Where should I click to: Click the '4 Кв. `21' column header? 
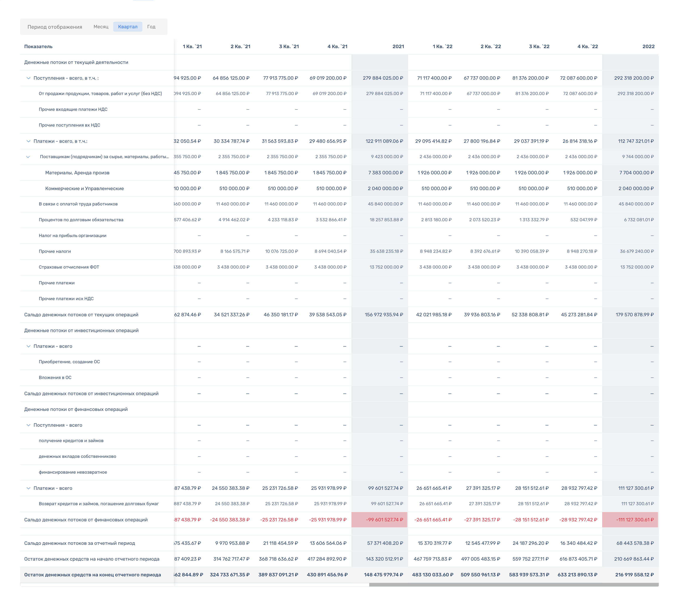337,47
